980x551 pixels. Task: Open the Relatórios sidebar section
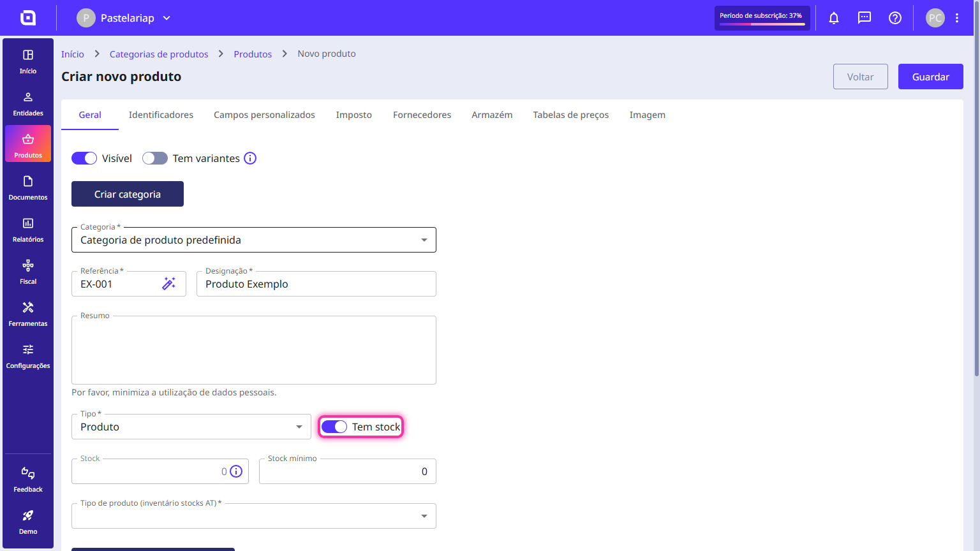pos(28,230)
